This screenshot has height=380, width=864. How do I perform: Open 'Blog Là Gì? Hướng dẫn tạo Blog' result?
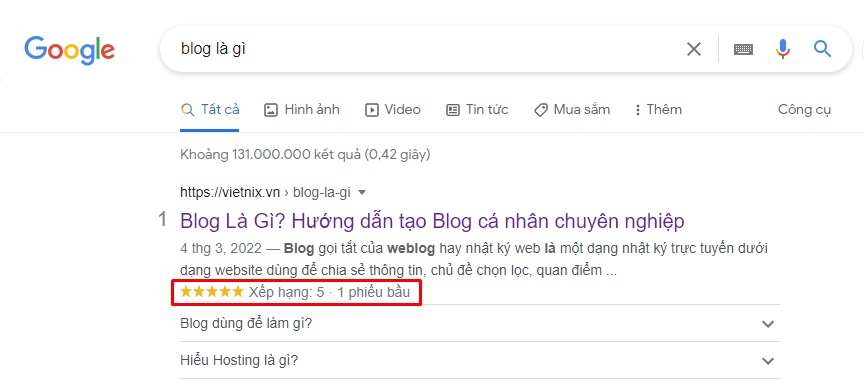tap(432, 221)
